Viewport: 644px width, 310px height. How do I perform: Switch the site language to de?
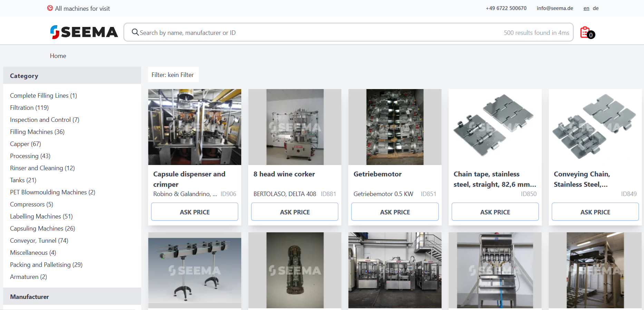[596, 8]
